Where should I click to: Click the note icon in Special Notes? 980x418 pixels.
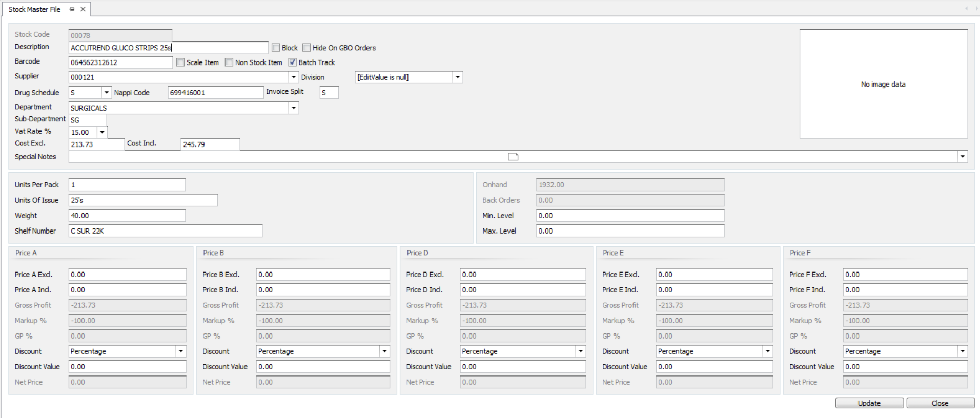(x=513, y=157)
